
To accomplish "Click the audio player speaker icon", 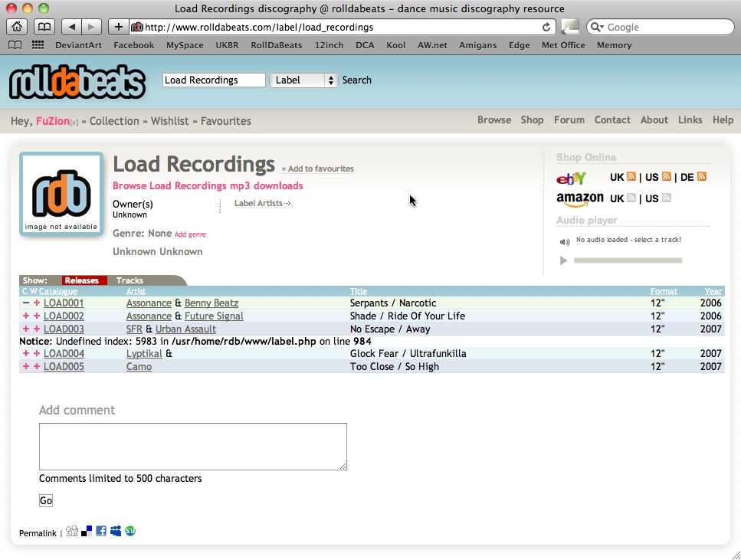I will tap(565, 242).
